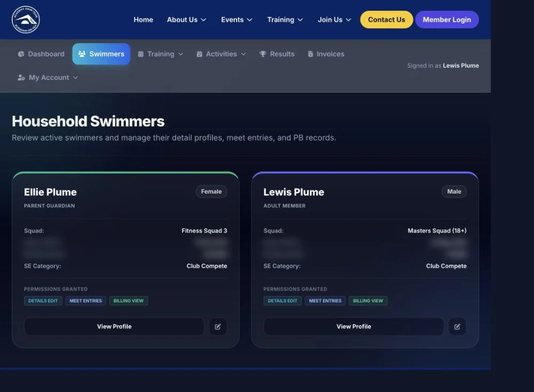Click the Training calendar icon in the sub-navigation

click(140, 54)
